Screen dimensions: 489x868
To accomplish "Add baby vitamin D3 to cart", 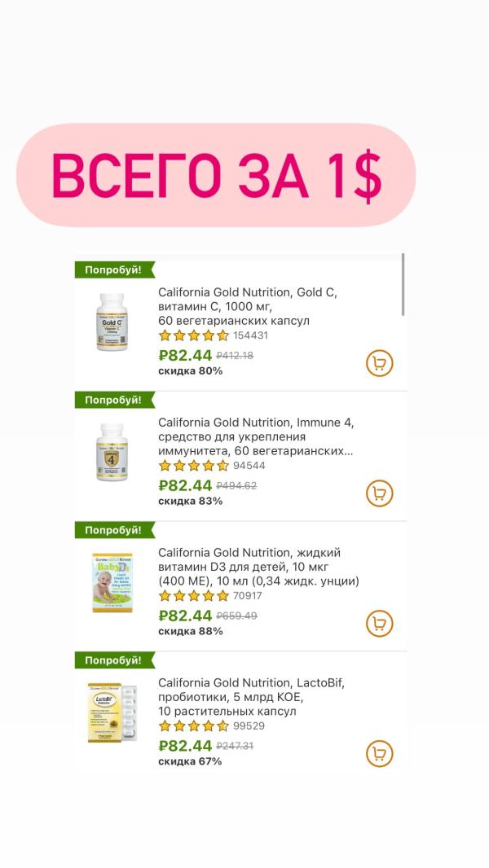I will click(379, 624).
